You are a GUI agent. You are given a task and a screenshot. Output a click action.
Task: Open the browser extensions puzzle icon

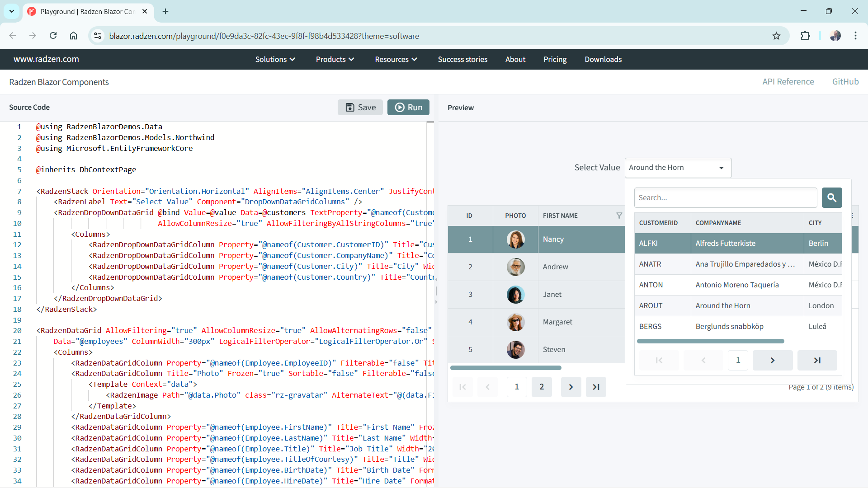point(805,36)
